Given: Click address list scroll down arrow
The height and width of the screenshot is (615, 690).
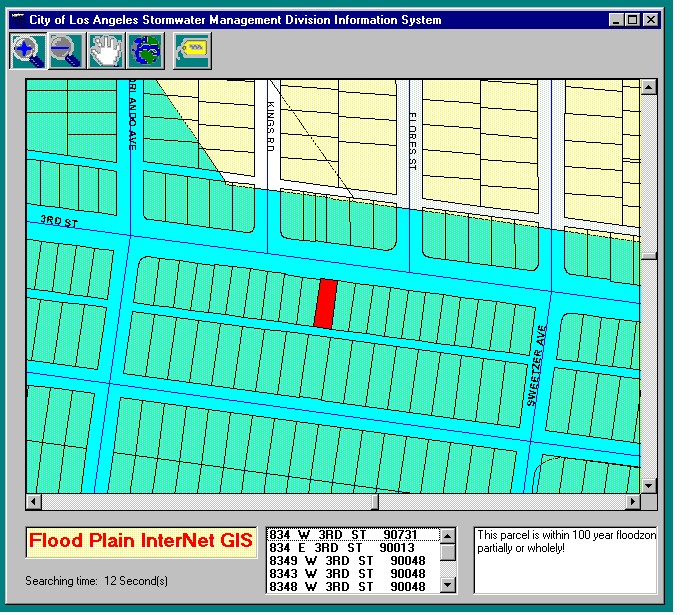Looking at the screenshot, I should (x=448, y=585).
